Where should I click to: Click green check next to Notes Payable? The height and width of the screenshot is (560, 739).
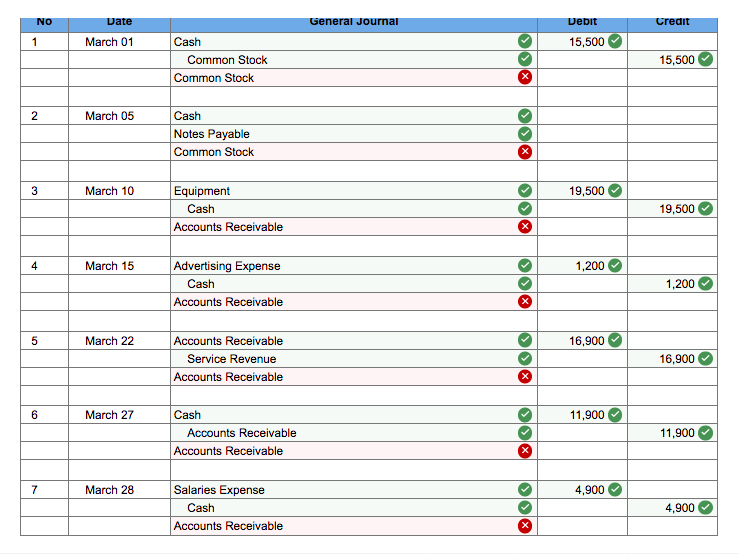click(x=525, y=133)
